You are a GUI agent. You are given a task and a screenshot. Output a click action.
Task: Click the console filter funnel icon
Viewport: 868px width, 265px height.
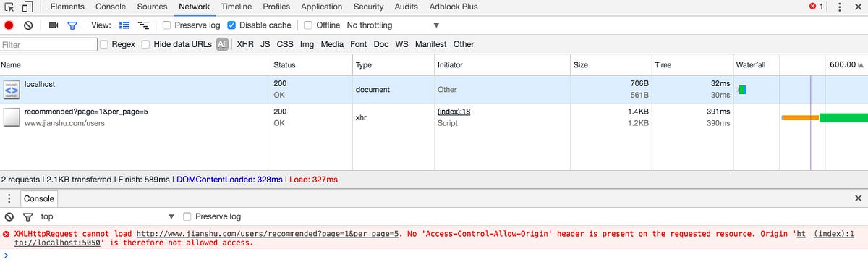(27, 216)
